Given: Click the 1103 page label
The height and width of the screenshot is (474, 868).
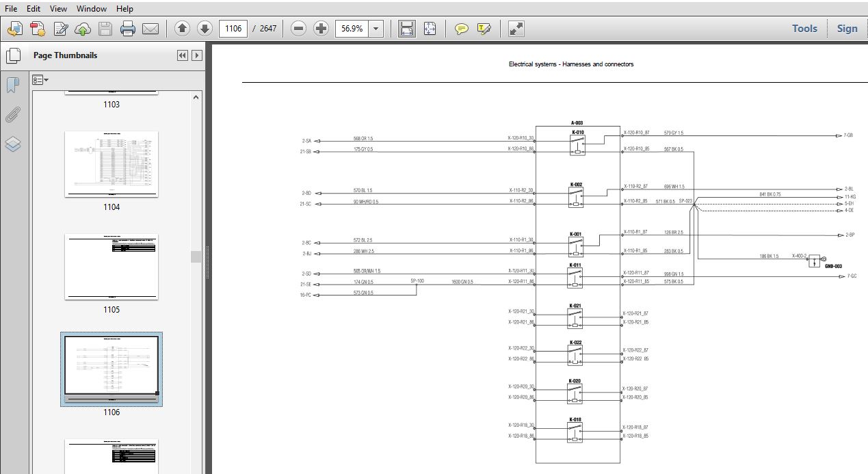Looking at the screenshot, I should (x=111, y=105).
